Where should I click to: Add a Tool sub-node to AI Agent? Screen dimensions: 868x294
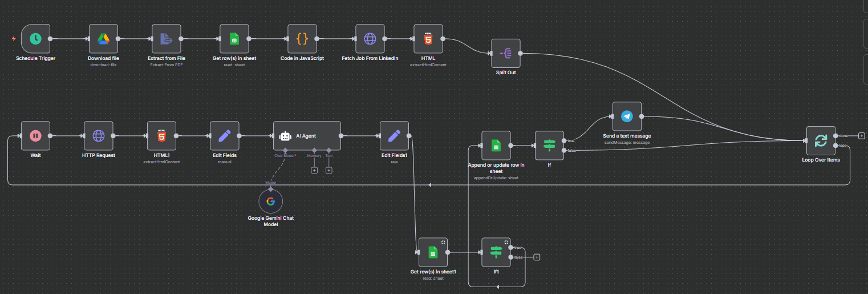tap(329, 170)
